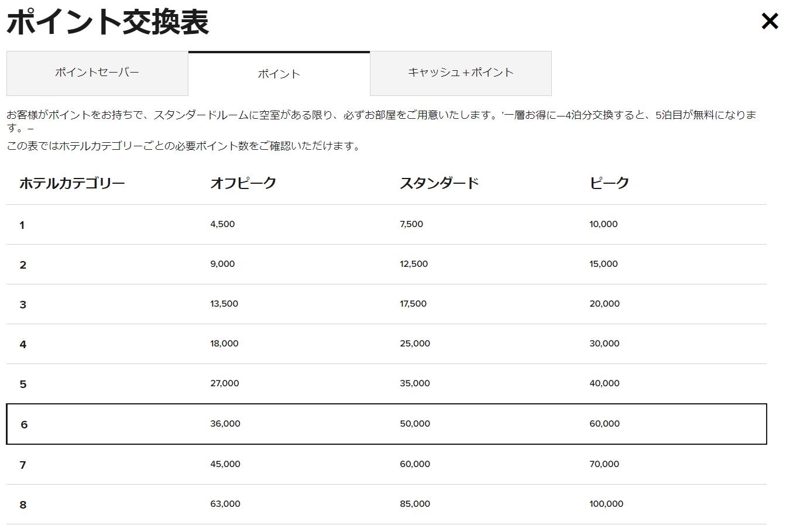Click the 7,500 standard value
This screenshot has height=532, width=793.
point(411,224)
